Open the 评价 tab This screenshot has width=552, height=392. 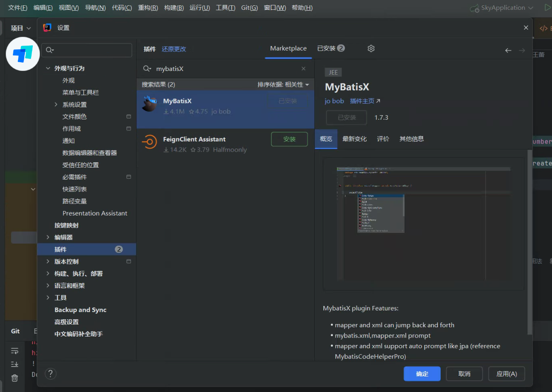tap(383, 139)
